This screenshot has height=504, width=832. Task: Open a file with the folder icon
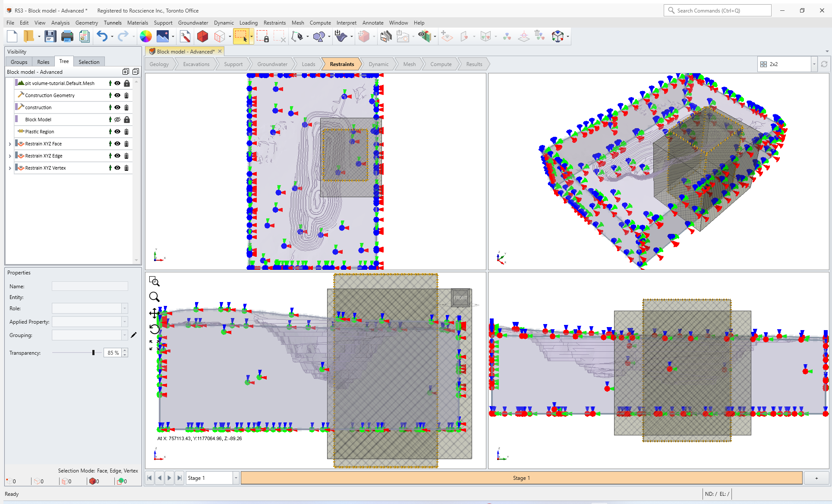pyautogui.click(x=28, y=37)
